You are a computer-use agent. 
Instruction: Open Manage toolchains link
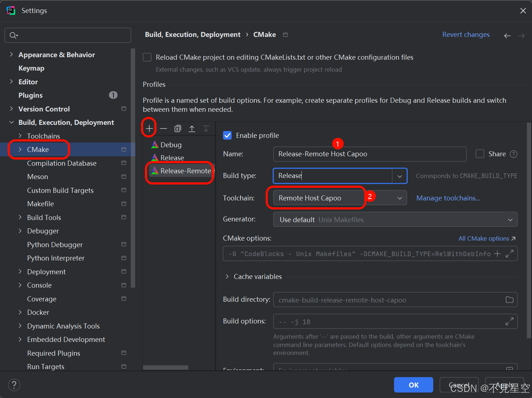[x=448, y=198]
